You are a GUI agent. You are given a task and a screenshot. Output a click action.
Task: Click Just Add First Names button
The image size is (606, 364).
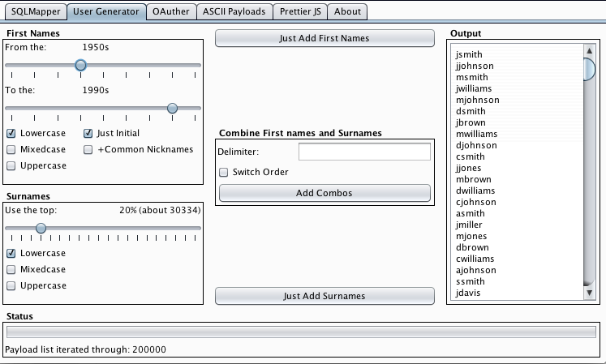(324, 38)
